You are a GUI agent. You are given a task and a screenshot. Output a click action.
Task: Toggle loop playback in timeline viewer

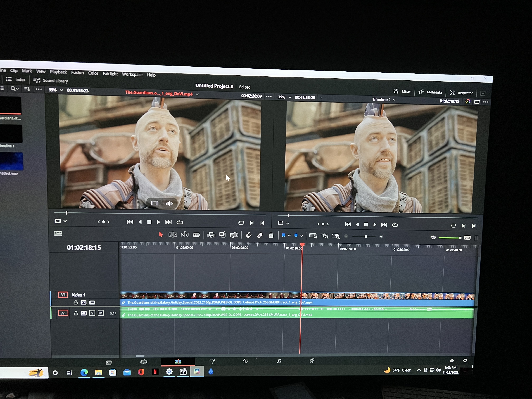395,225
